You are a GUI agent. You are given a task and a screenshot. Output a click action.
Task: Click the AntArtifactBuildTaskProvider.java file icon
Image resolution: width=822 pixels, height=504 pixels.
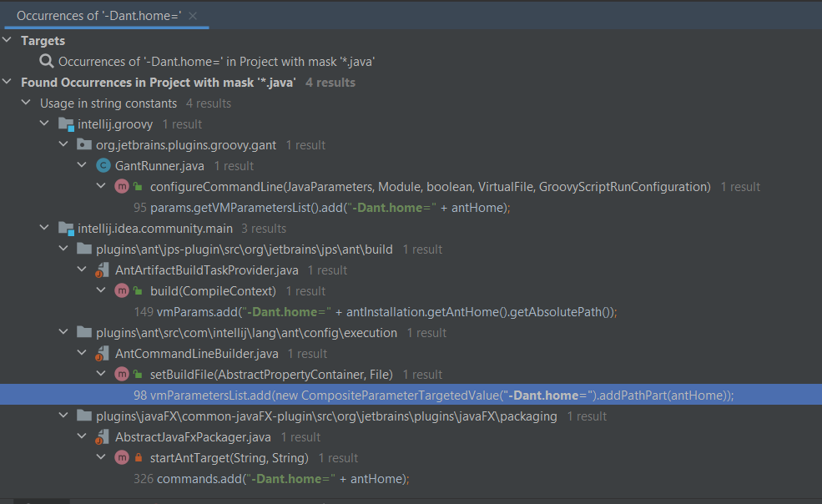[102, 270]
